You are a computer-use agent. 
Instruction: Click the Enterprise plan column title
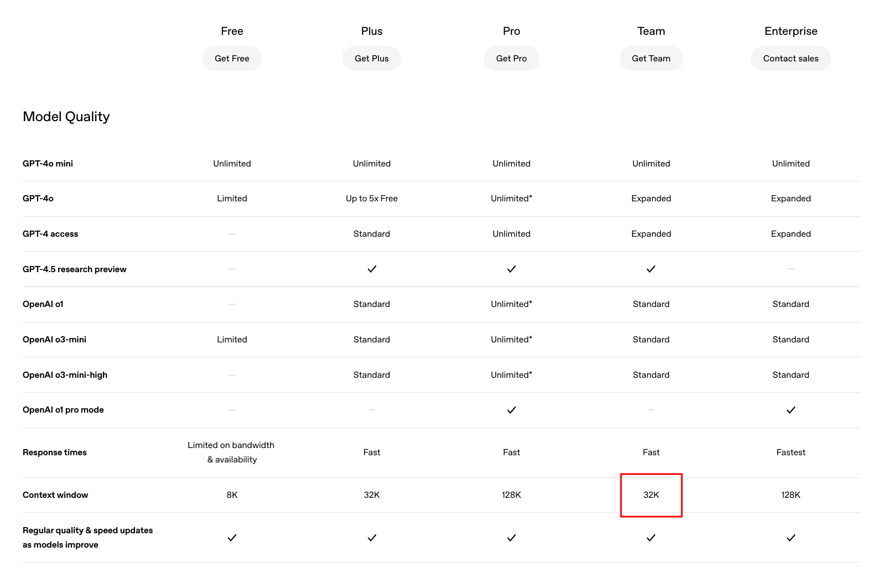(x=790, y=31)
